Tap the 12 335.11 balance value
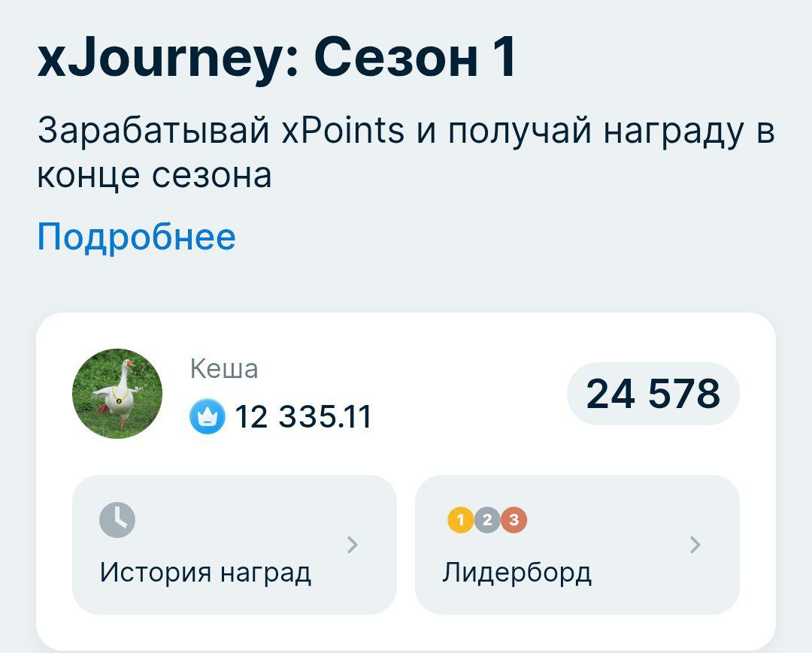This screenshot has width=812, height=653. tap(304, 416)
